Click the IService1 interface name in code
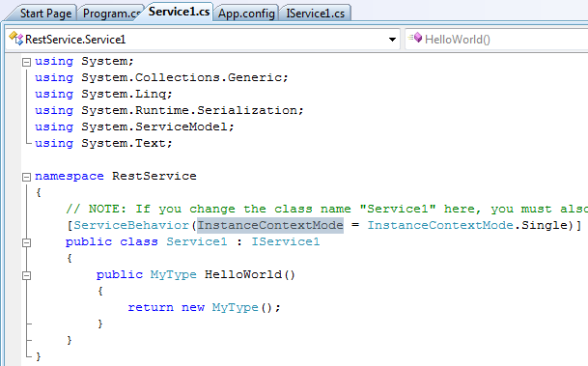The image size is (588, 366). pyautogui.click(x=286, y=241)
